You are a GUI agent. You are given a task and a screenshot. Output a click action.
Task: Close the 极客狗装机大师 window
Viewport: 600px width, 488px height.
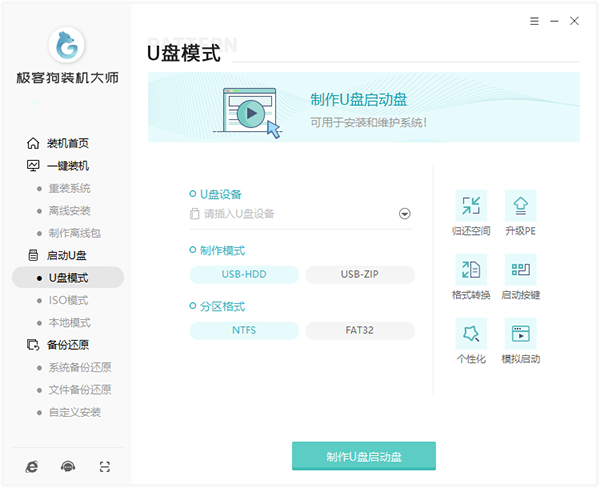574,21
